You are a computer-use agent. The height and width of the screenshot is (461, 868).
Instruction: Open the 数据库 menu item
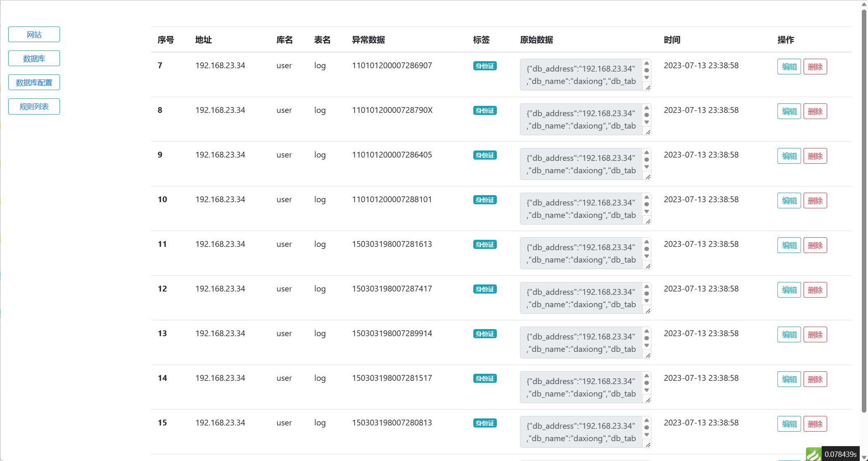click(34, 58)
